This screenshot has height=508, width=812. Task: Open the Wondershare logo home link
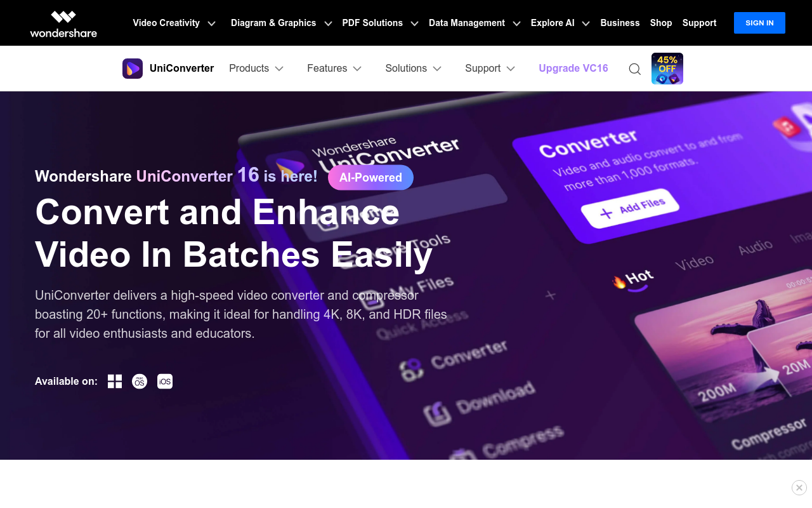(x=63, y=23)
